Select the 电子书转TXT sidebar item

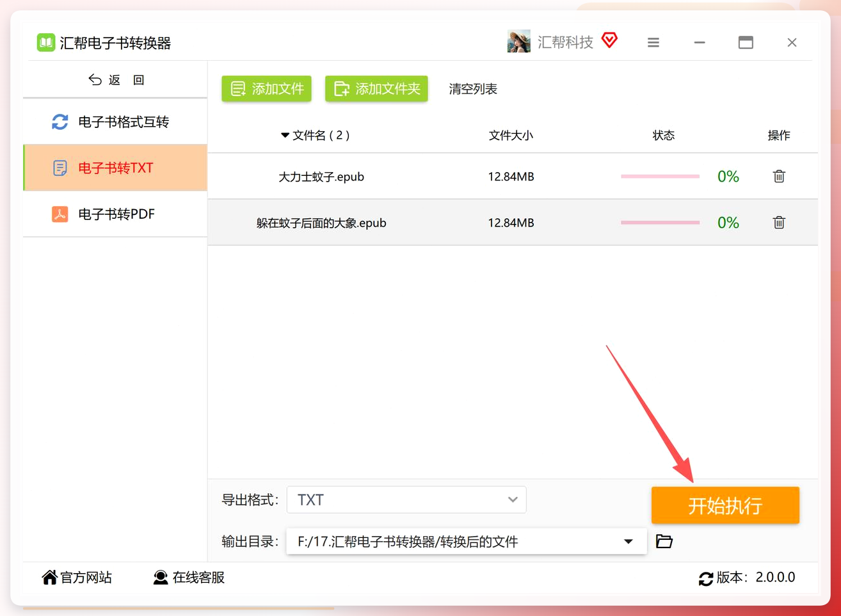pos(115,168)
